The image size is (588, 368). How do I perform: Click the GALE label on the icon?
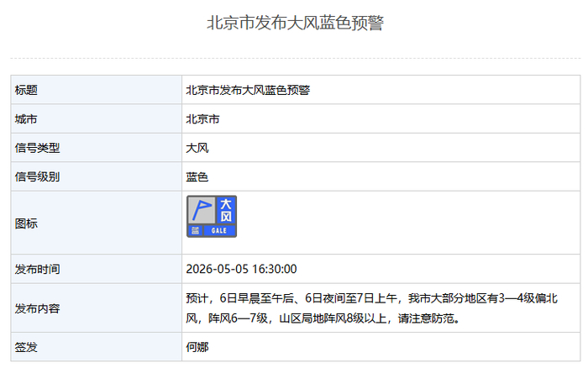pyautogui.click(x=219, y=231)
